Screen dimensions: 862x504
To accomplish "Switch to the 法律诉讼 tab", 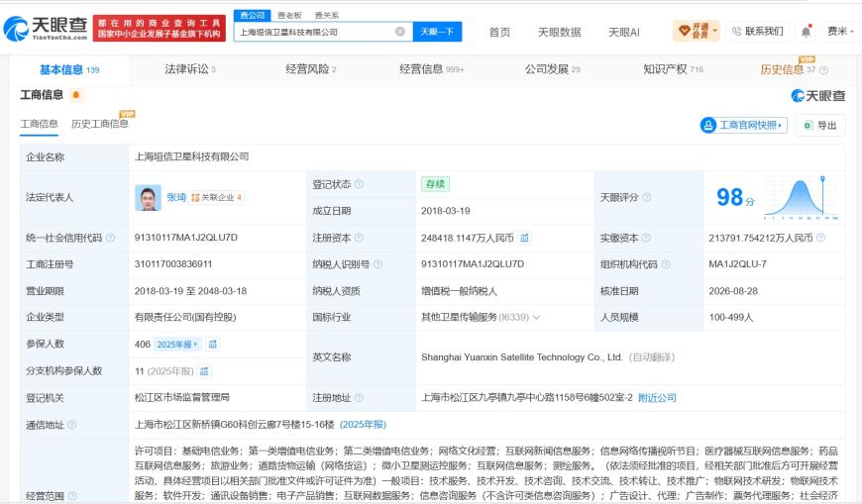I will [x=190, y=69].
